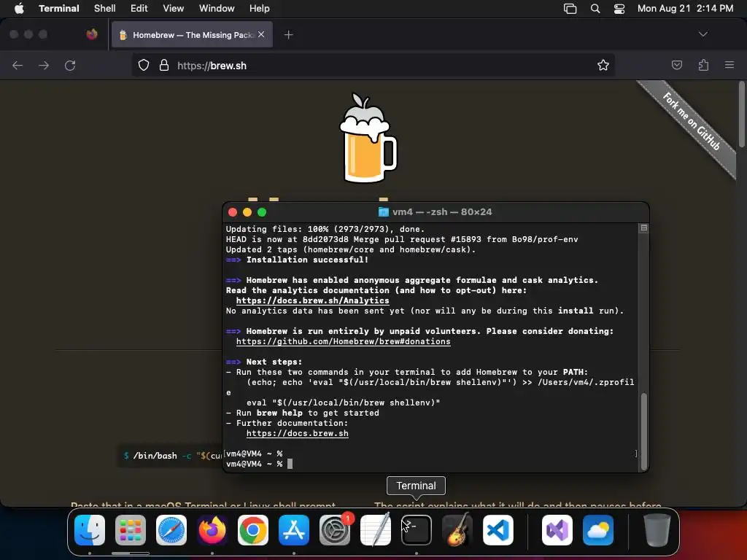Close the Homebrew browser tab
This screenshot has width=747, height=560.
pyautogui.click(x=261, y=34)
